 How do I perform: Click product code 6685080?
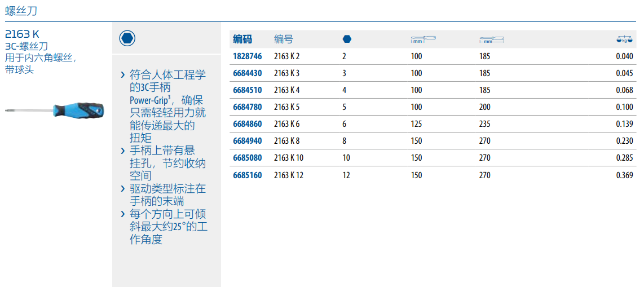247,158
